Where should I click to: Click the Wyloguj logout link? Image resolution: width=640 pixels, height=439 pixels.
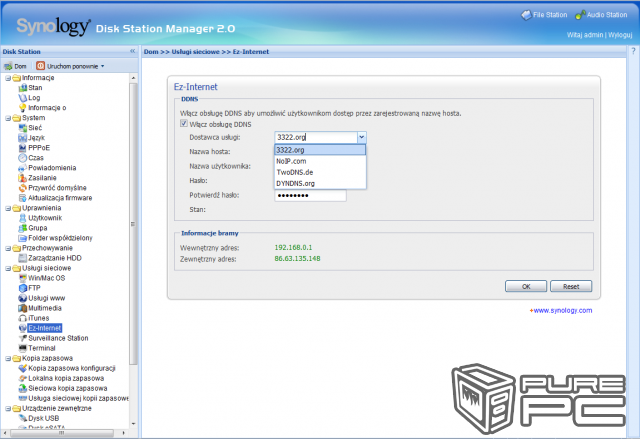click(x=620, y=35)
